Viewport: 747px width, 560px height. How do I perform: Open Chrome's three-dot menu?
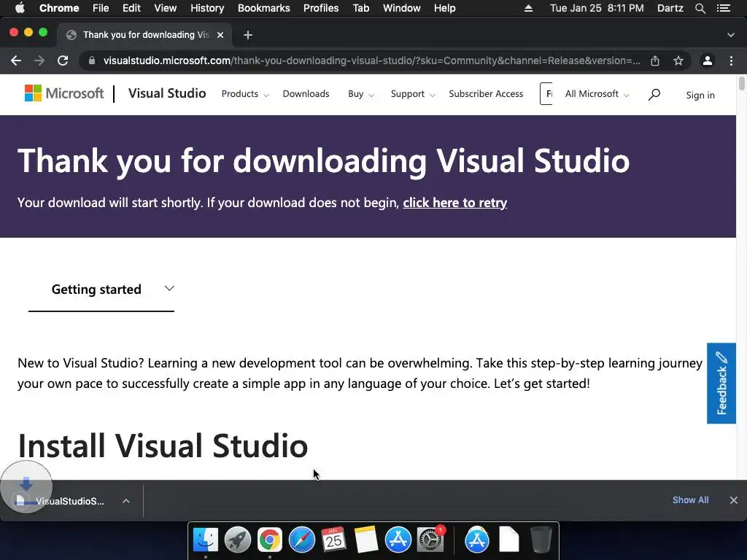point(731,61)
